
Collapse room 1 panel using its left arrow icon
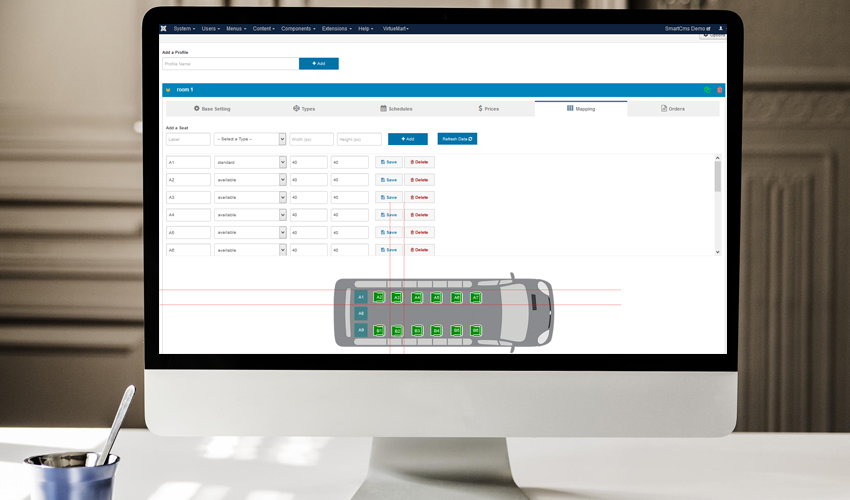pyautogui.click(x=168, y=90)
